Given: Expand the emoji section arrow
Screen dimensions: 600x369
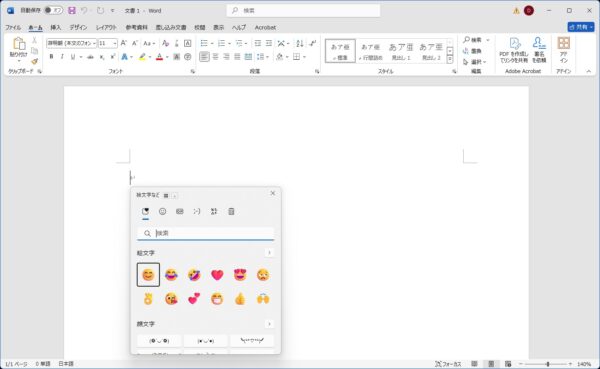Looking at the screenshot, I should click(x=269, y=253).
